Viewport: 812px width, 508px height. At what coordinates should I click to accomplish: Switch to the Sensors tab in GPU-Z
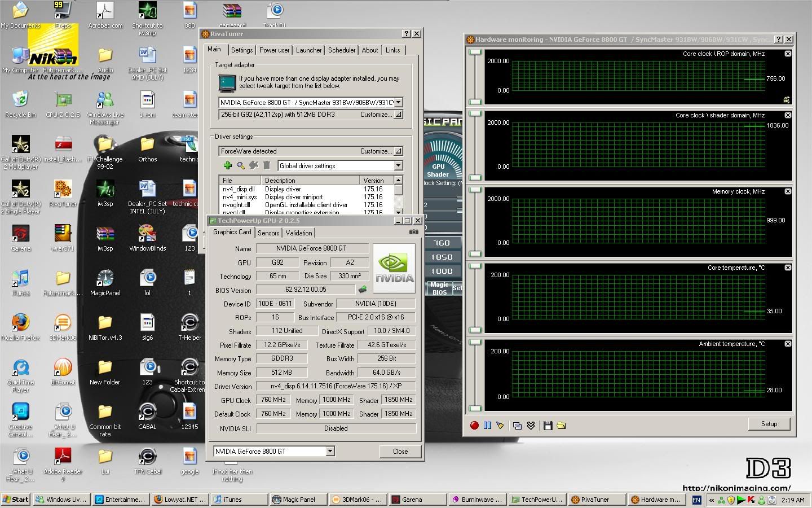[x=268, y=233]
